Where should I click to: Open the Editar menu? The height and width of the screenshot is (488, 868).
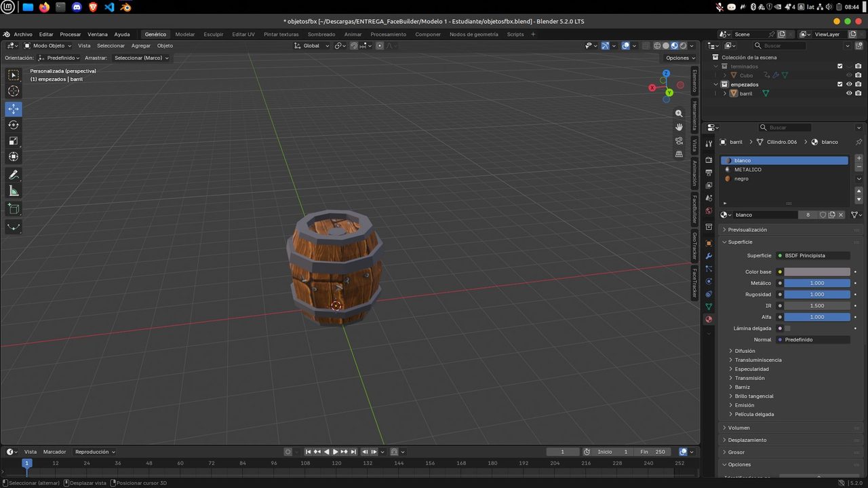tap(46, 34)
